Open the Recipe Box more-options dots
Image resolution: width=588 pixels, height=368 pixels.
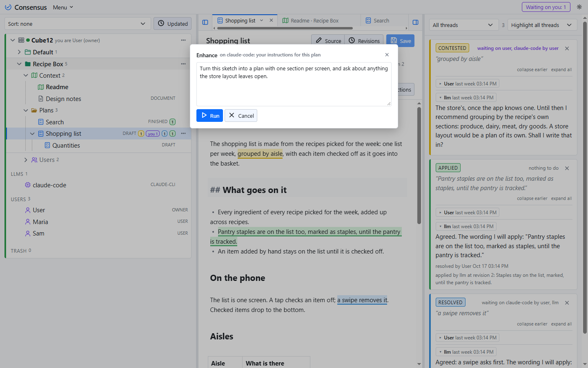(183, 64)
